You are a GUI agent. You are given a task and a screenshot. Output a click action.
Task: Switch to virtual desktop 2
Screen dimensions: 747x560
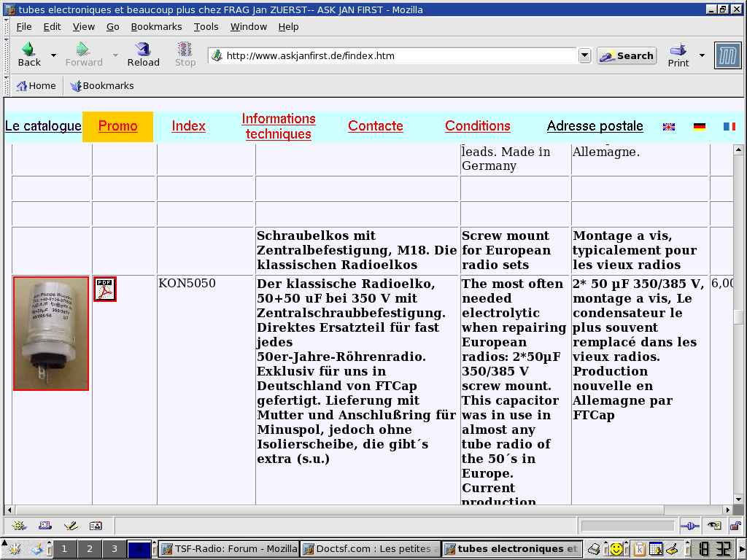(89, 549)
